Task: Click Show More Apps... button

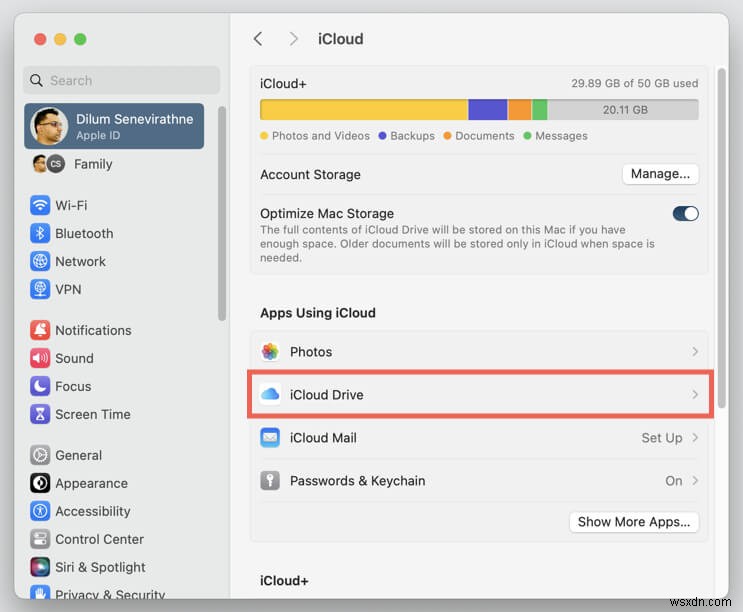Action: [634, 522]
